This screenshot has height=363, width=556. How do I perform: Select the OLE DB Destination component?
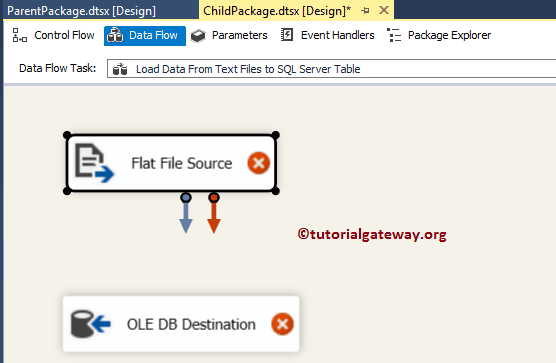click(x=181, y=324)
